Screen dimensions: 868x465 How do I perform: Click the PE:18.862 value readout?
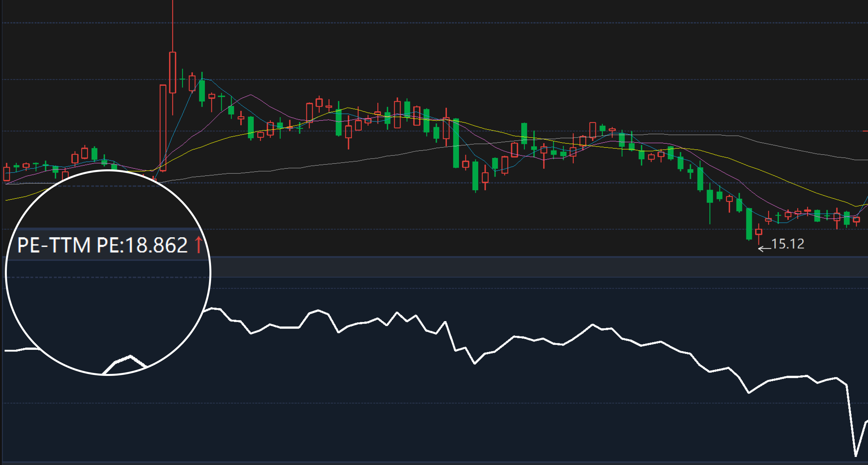coord(142,245)
